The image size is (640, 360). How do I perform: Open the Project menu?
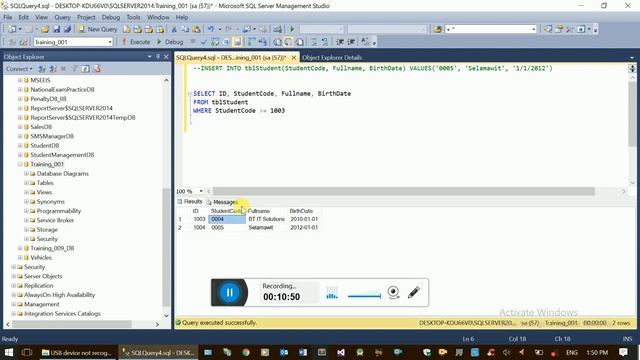[x=86, y=17]
